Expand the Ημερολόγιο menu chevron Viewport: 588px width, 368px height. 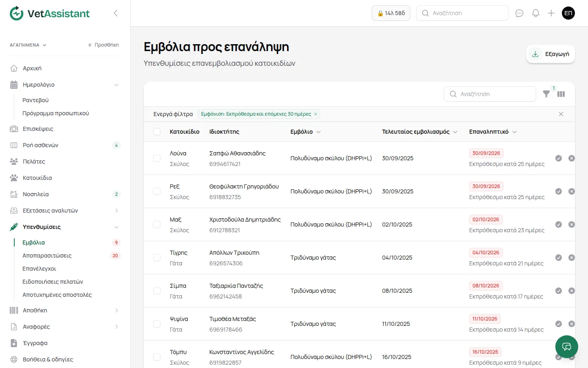pos(116,85)
